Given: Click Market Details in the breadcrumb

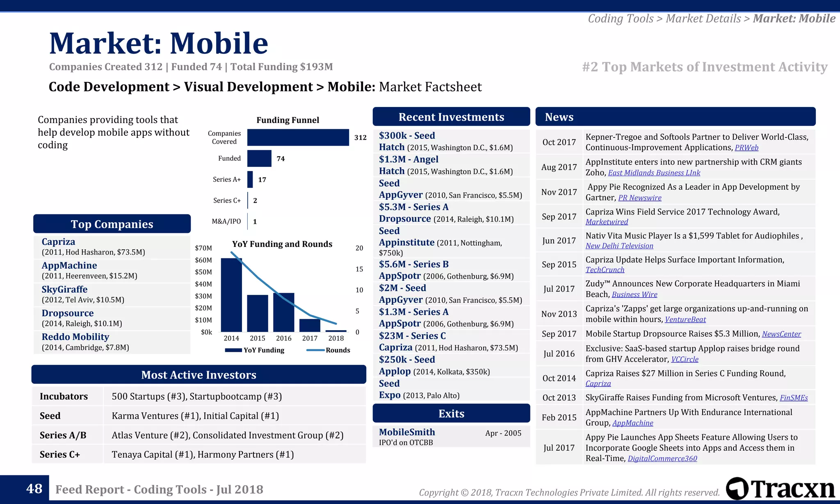Looking at the screenshot, I should coord(703,18).
